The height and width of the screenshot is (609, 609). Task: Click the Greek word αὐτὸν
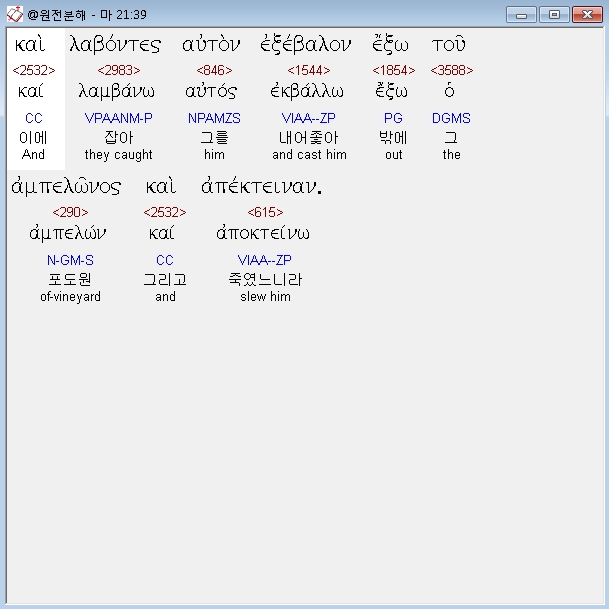(x=211, y=44)
